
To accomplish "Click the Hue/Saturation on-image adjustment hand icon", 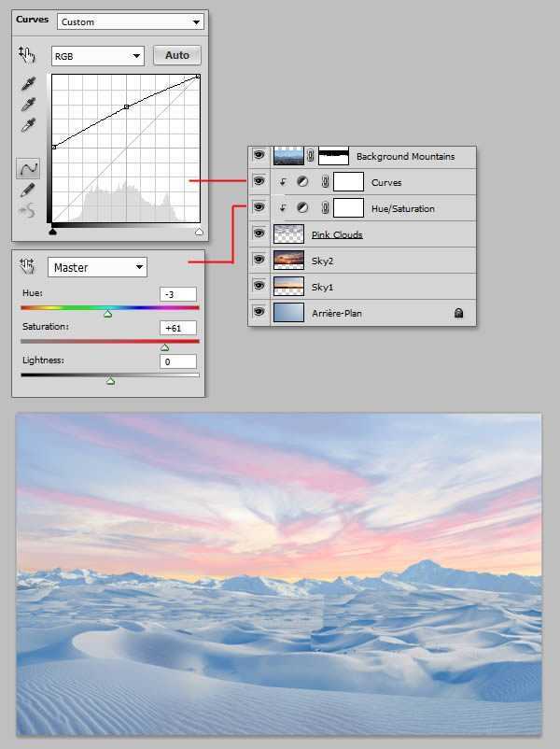I will coord(27,267).
